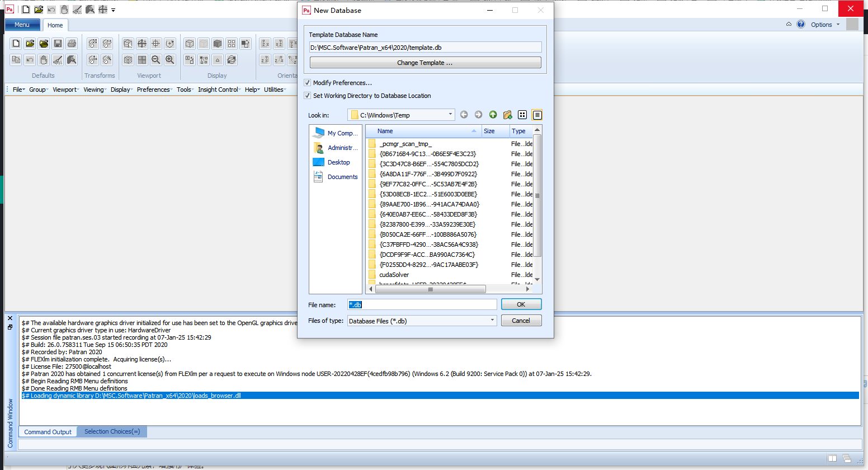Click broom cleanup icon in Defaults ribbon group
This screenshot has height=470, width=868.
click(x=58, y=60)
